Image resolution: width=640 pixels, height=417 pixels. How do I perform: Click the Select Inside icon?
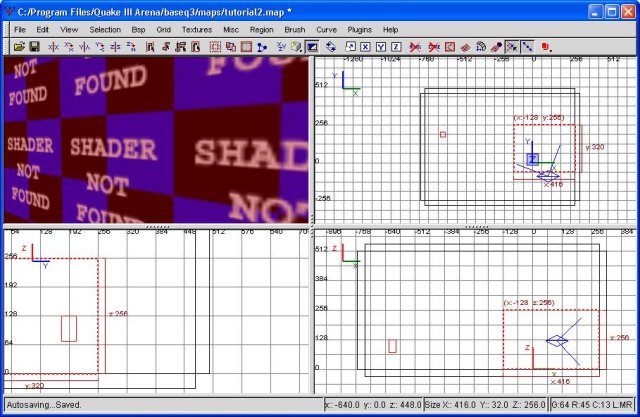[196, 47]
